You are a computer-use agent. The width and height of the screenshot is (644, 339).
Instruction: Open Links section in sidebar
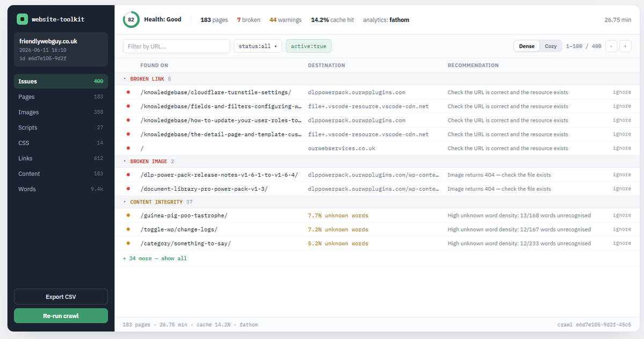tap(61, 158)
